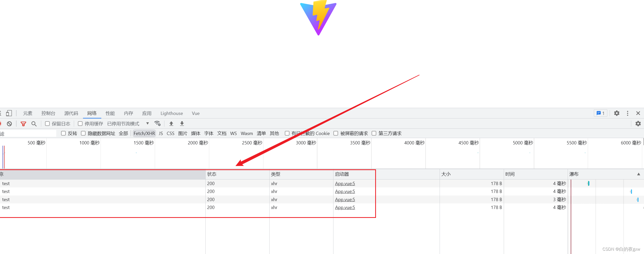Select the 文档 request filter
The image size is (644, 254).
pos(222,133)
